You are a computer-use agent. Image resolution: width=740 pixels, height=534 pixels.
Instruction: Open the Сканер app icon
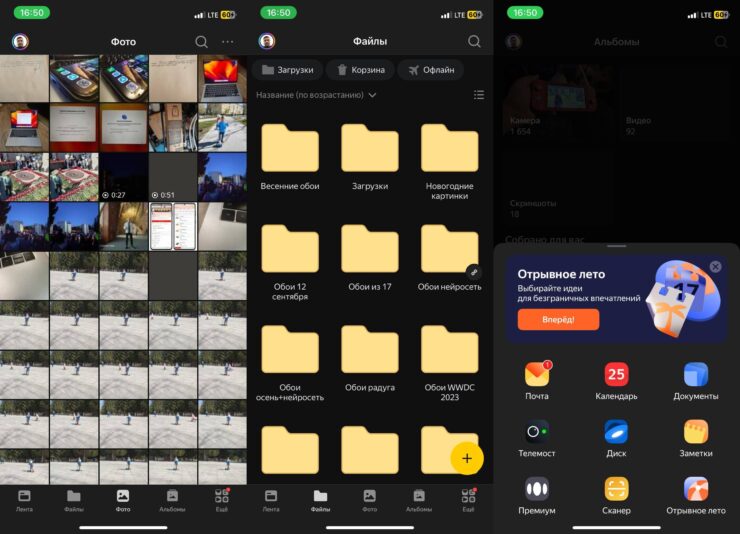616,489
